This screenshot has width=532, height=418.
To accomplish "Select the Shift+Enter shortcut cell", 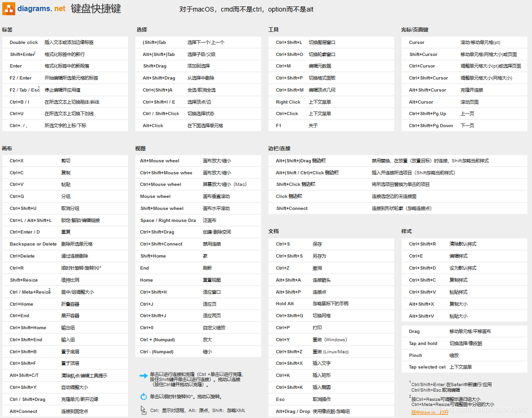I will [22, 54].
